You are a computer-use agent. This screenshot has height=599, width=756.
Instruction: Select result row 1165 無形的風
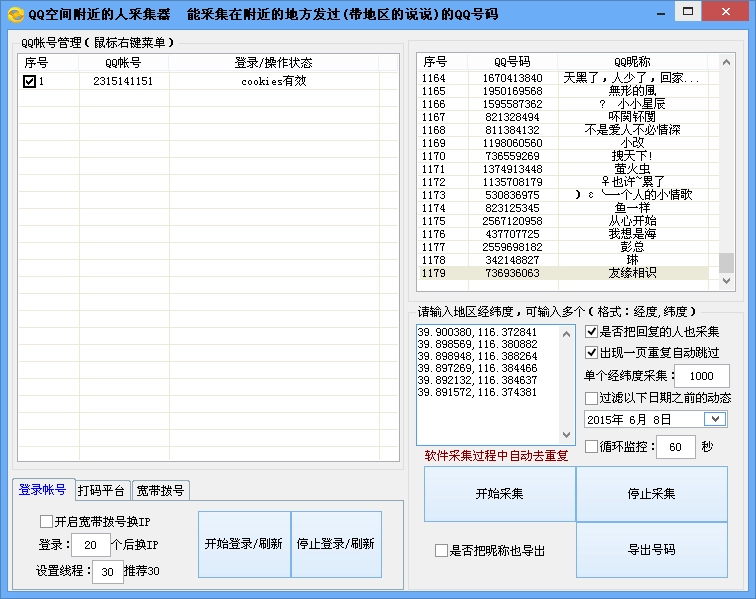tap(563, 91)
